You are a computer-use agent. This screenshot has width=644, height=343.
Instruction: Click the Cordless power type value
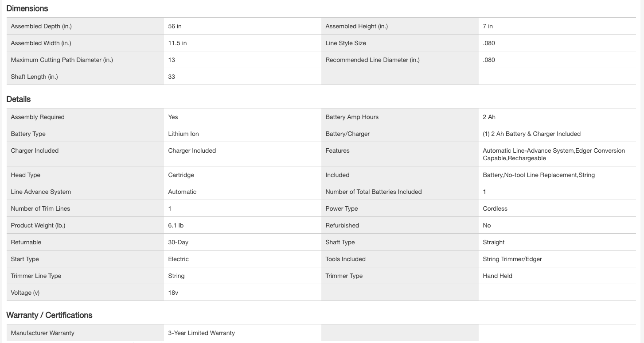point(495,208)
